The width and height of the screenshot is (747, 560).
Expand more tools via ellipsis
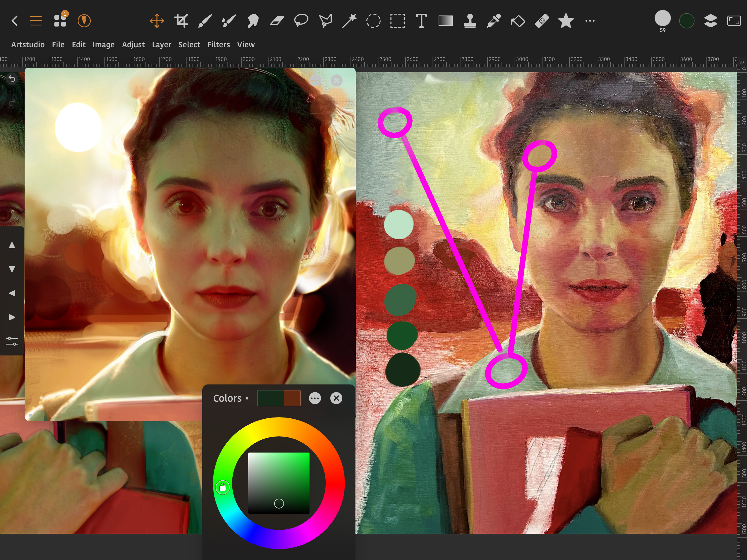(590, 21)
